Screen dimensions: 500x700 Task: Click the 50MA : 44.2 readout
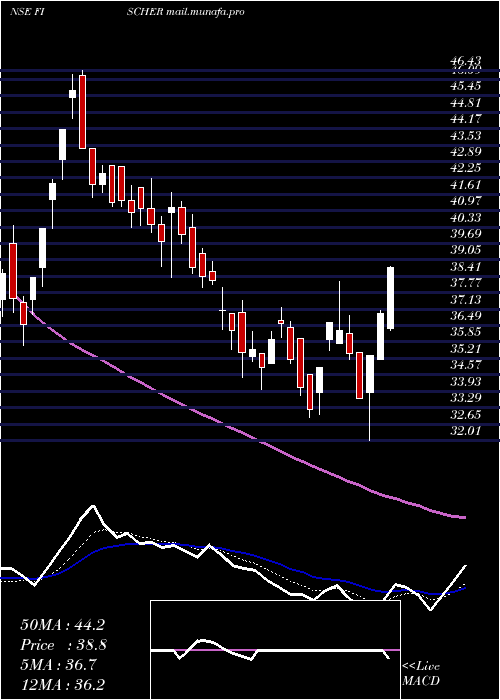coord(62,625)
